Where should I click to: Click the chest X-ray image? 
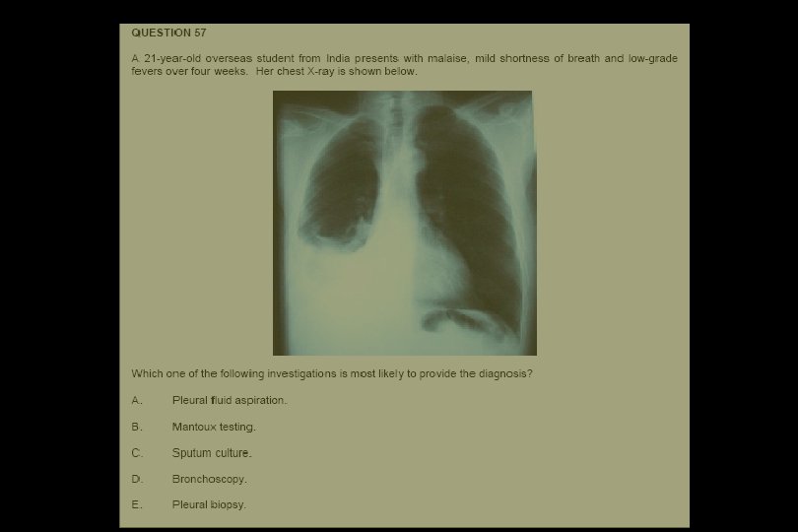coord(405,223)
